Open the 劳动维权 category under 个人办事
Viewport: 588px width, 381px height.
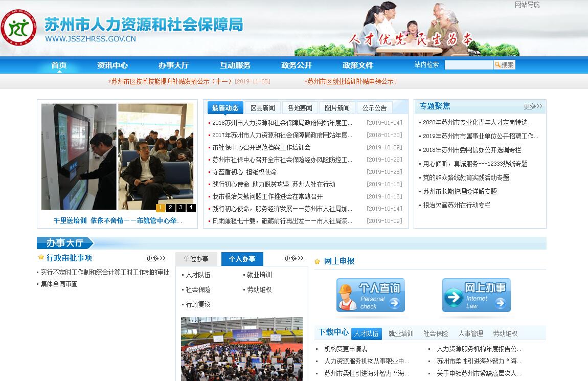(259, 290)
